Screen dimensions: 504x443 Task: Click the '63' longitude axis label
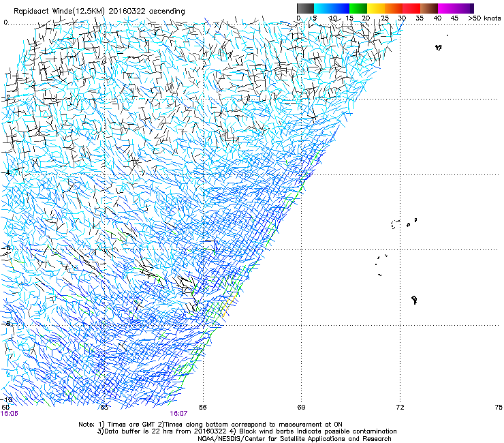[104, 408]
